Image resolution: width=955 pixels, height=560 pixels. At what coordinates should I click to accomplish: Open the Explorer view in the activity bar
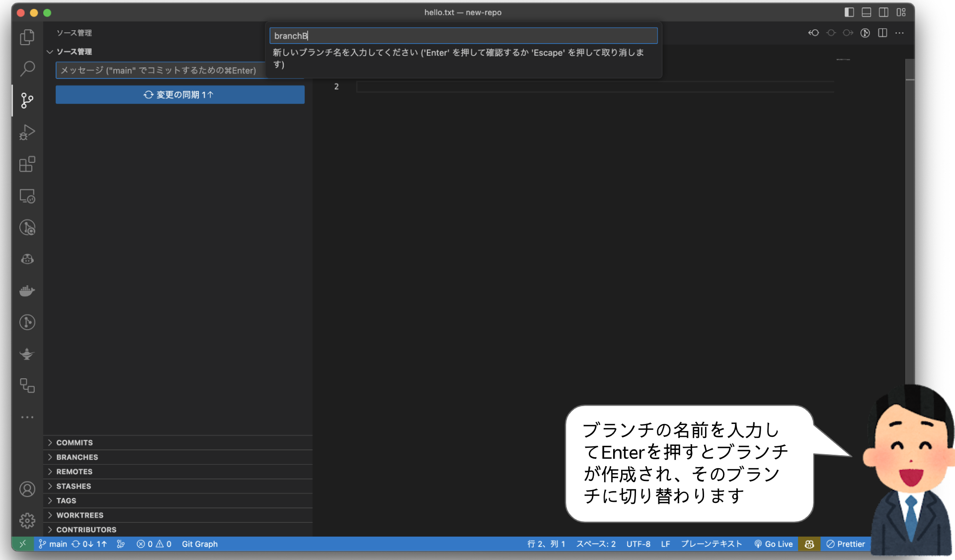click(27, 37)
